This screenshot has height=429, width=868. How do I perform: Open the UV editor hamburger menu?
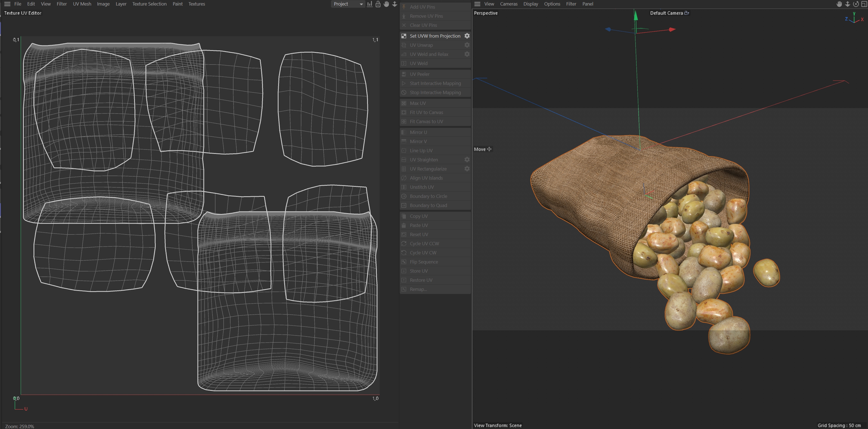tap(7, 4)
